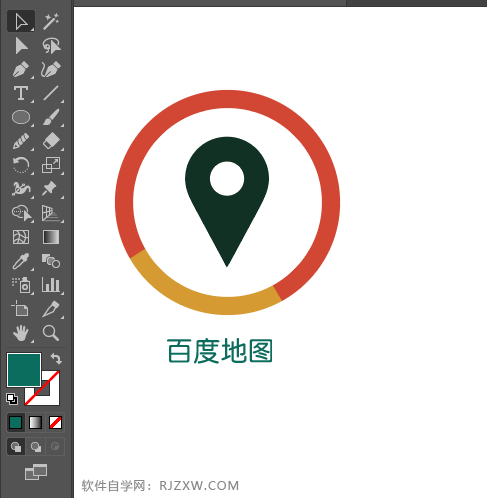This screenshot has width=487, height=498.
Task: Select the Blend tool
Action: pyautogui.click(x=51, y=261)
